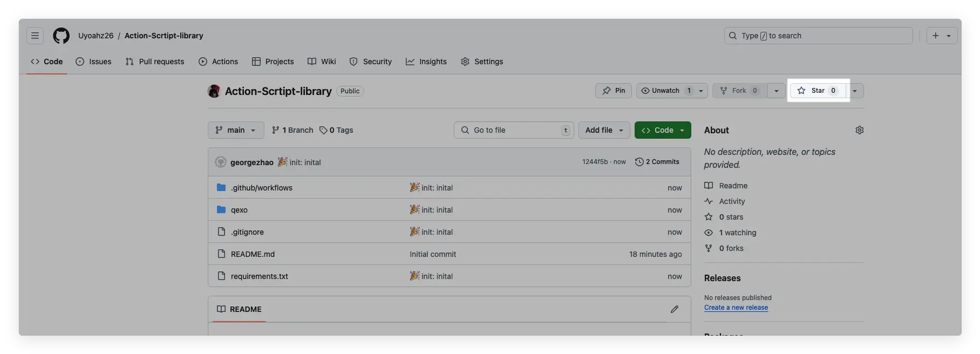
Task: Go to the Actions tab
Action: (x=218, y=62)
